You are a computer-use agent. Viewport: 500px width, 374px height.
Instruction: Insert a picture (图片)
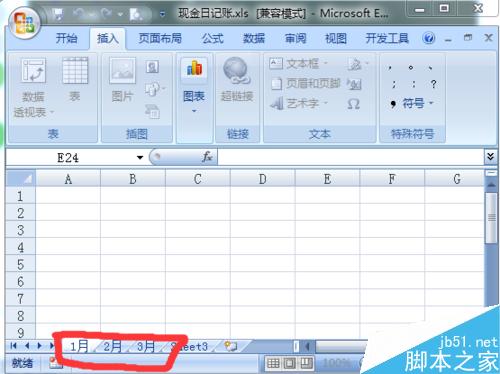tap(122, 79)
